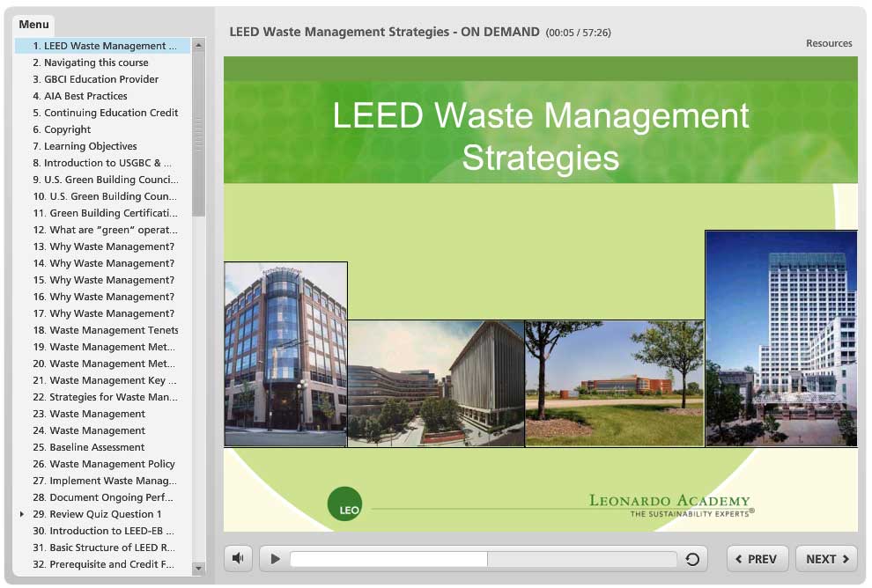This screenshot has width=872, height=588.
Task: Open slide 11 Green Building Certification
Action: pyautogui.click(x=102, y=213)
